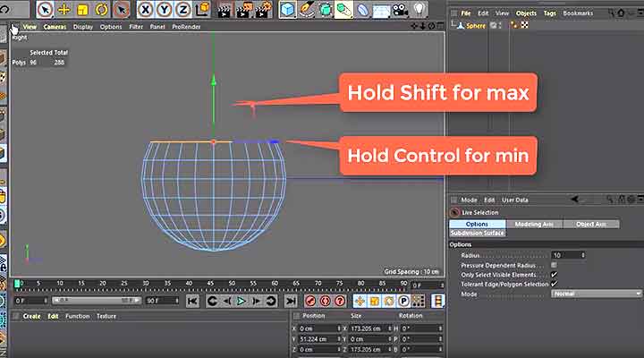The width and height of the screenshot is (644, 358).
Task: Adjust the Radius value stepper arrows
Action: [x=583, y=255]
